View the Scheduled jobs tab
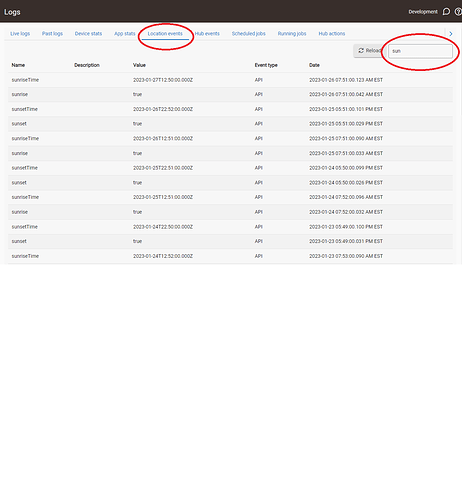Image resolution: width=462 pixels, height=500 pixels. tap(249, 34)
